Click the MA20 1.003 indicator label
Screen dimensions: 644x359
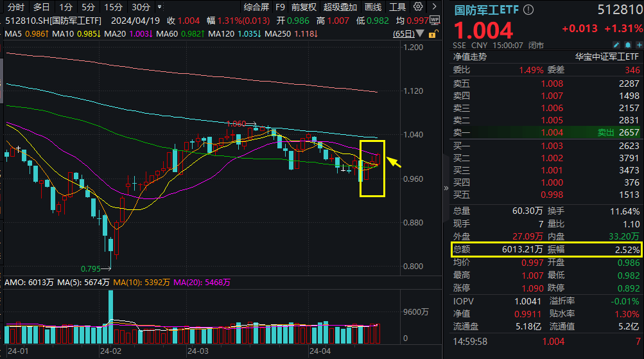pyautogui.click(x=128, y=33)
